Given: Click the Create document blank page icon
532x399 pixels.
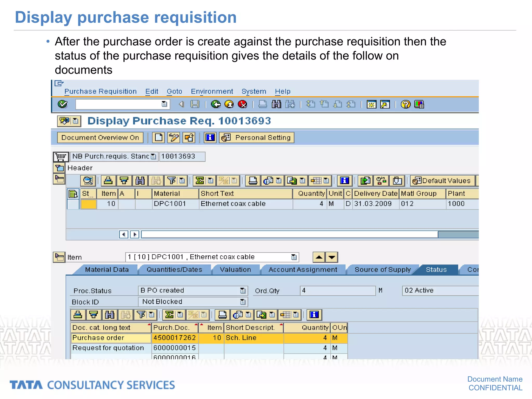Looking at the screenshot, I should click(158, 137).
